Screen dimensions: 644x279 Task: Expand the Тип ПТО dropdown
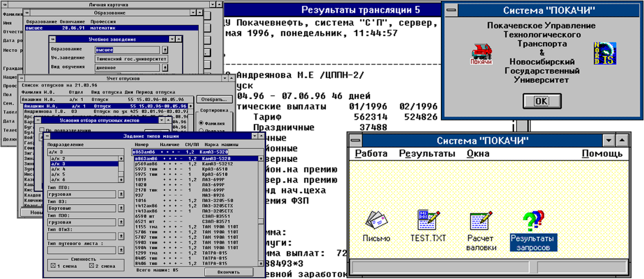coord(121,194)
